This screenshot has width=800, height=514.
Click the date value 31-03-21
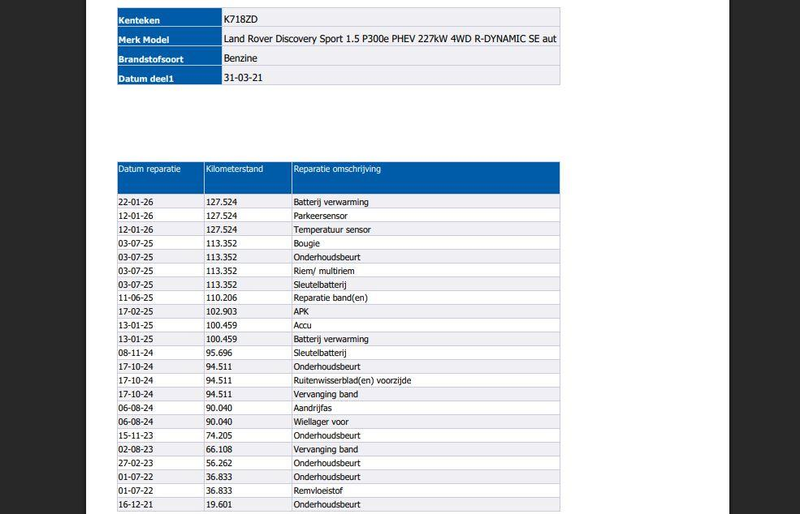click(243, 78)
